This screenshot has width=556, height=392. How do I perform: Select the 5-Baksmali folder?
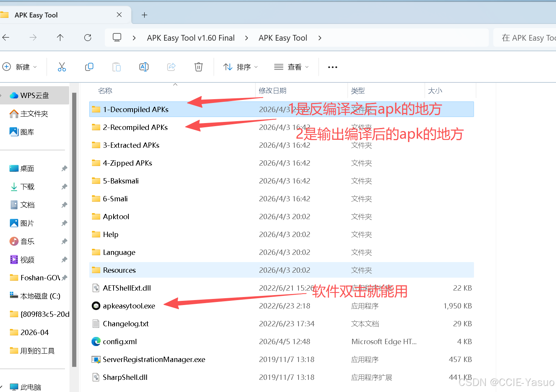point(281,181)
